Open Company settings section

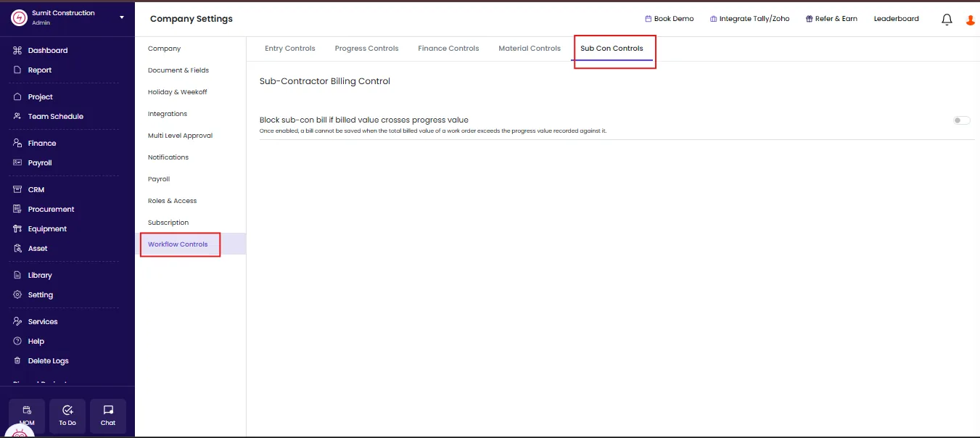(165, 49)
